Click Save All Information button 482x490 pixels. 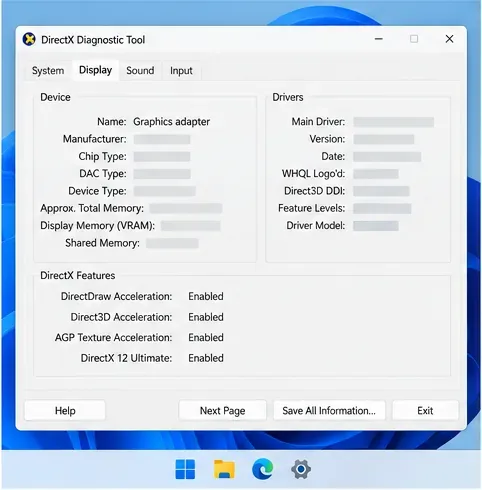pyautogui.click(x=329, y=410)
